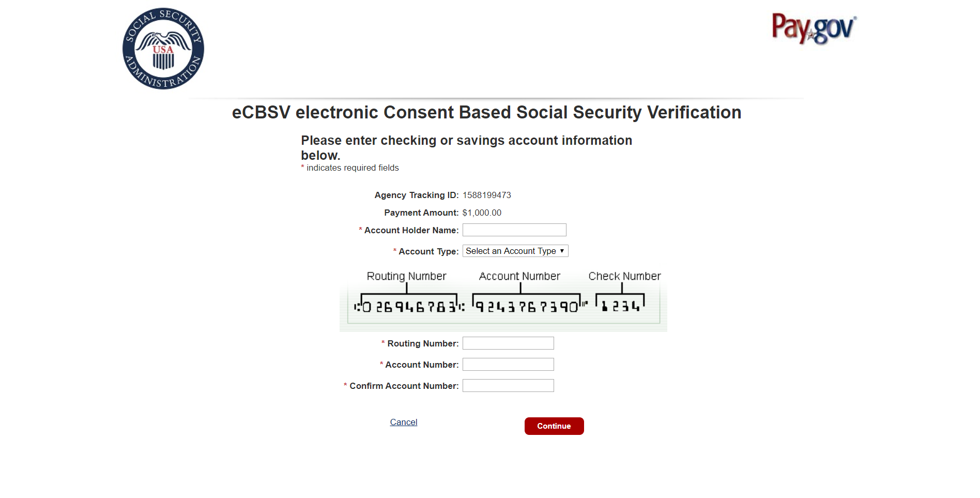Image resolution: width=980 pixels, height=498 pixels.
Task: Focus the Account Holder Name field
Action: click(x=514, y=230)
